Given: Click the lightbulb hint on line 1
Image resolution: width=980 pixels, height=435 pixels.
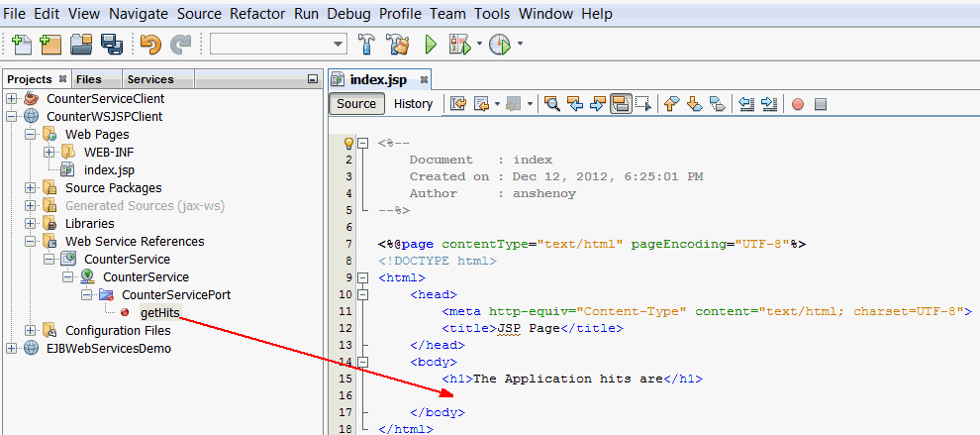Looking at the screenshot, I should click(x=348, y=144).
